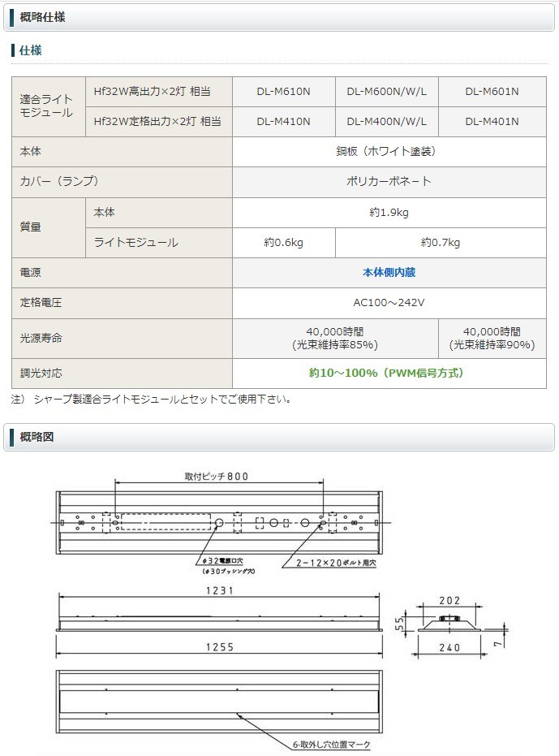Select the DL-M410N model cell
This screenshot has height=756, width=559.
[283, 122]
